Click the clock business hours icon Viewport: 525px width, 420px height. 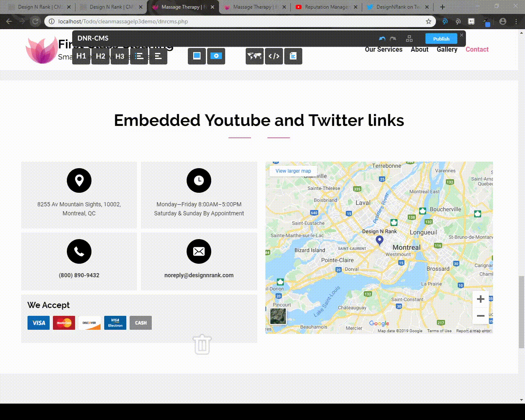tap(199, 180)
